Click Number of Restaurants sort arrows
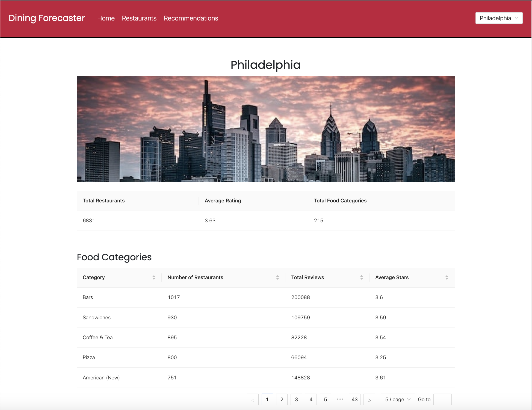The image size is (532, 410). point(277,278)
